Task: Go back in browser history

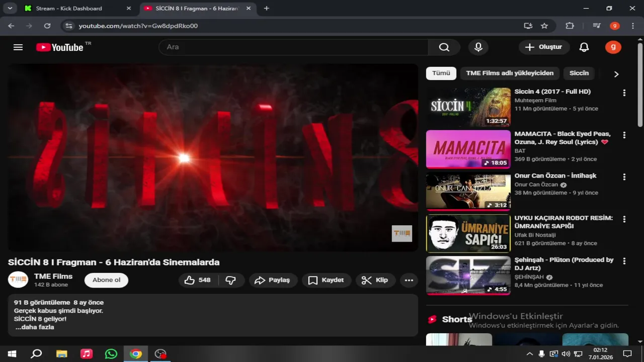Action: pos(11,26)
